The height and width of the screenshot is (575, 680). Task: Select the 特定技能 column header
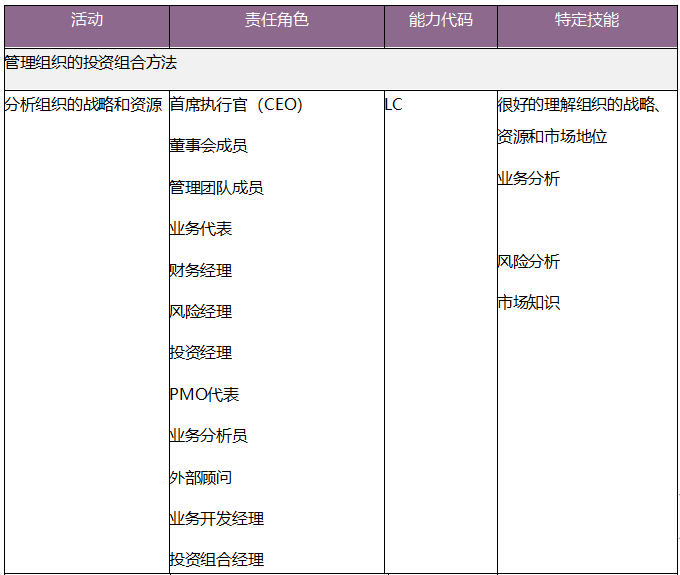coord(587,20)
